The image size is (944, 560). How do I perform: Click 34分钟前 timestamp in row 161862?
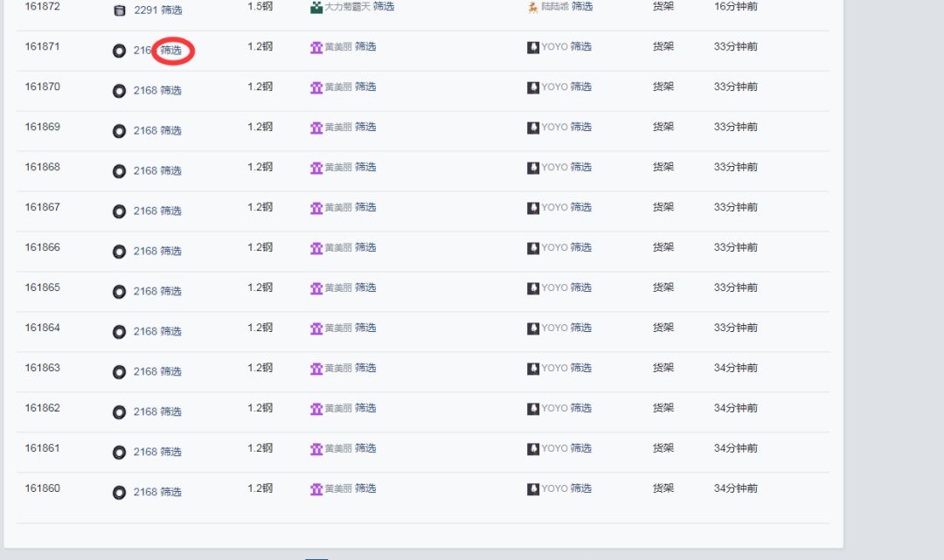[736, 408]
